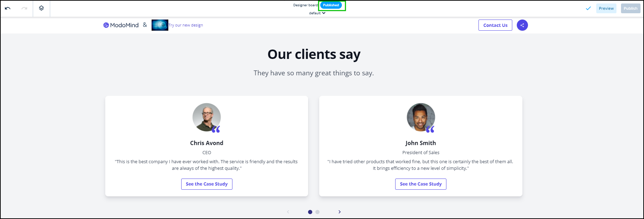Select the second carousel page dot
The height and width of the screenshot is (219, 644).
[317, 212]
